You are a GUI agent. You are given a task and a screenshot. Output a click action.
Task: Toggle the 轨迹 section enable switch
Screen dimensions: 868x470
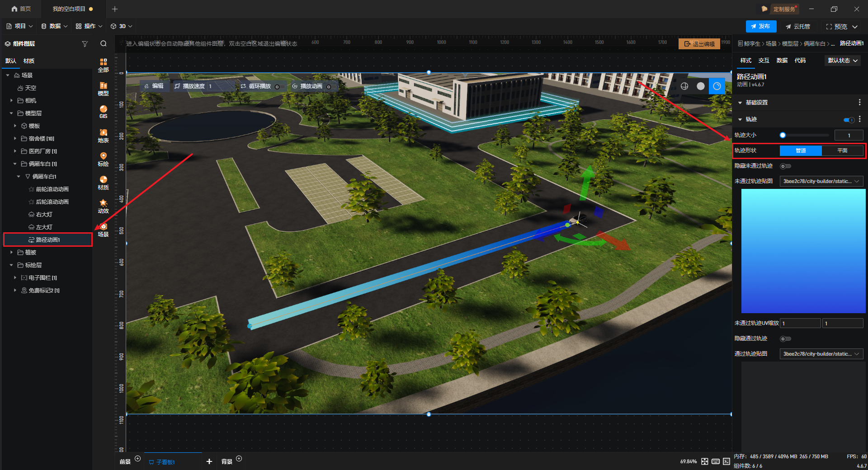tap(849, 120)
